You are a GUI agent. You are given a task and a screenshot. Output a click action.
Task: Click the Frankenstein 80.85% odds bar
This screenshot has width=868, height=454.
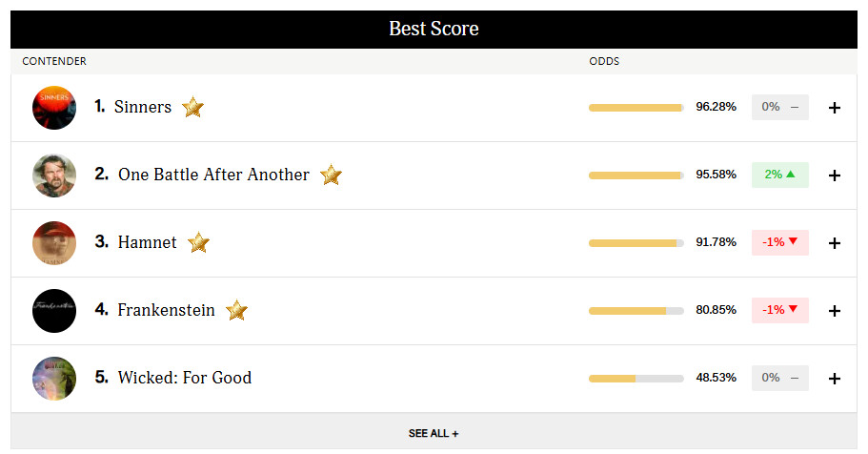[x=636, y=311]
